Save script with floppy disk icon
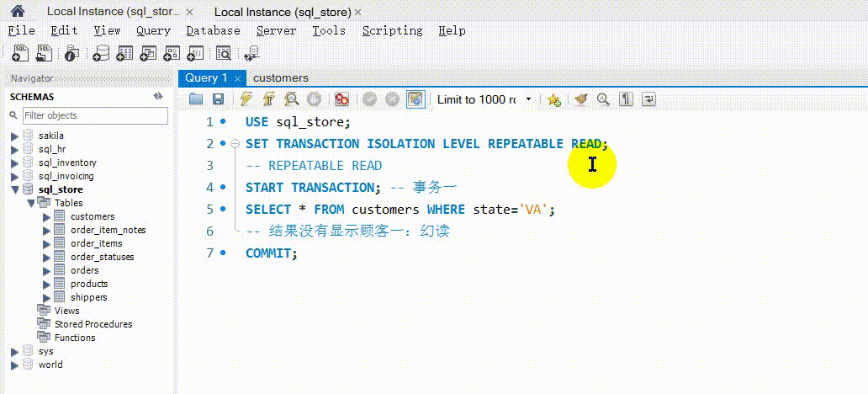 (x=218, y=99)
